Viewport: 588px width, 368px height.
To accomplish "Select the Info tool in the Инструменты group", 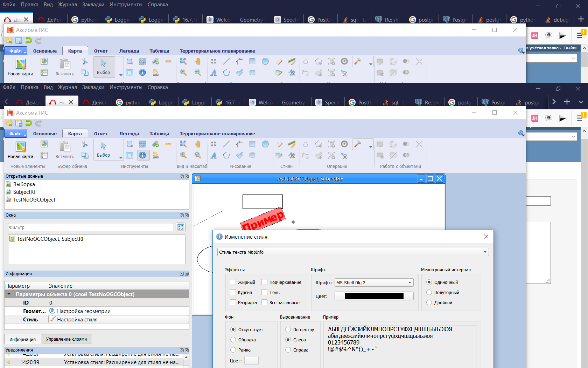I will pyautogui.click(x=142, y=155).
